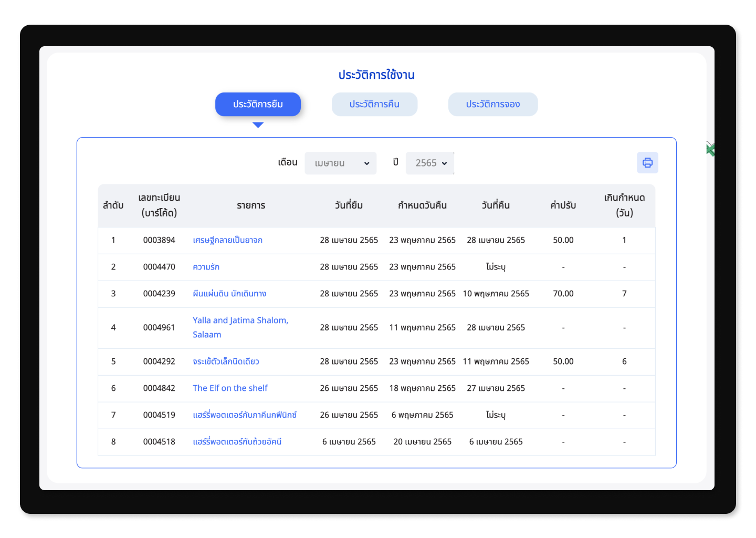Click return date 11 พฤษภาคม 2565 in row 5
This screenshot has width=756, height=538.
tap(496, 361)
